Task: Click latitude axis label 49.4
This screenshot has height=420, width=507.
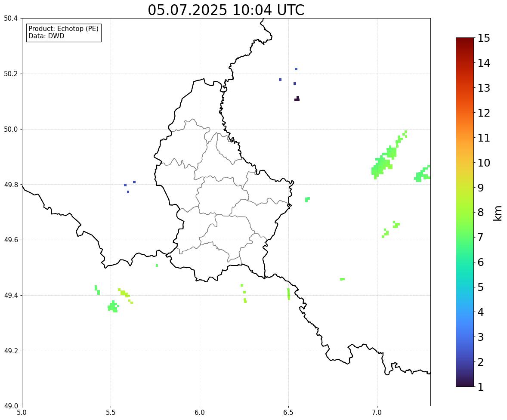Action: 11,296
